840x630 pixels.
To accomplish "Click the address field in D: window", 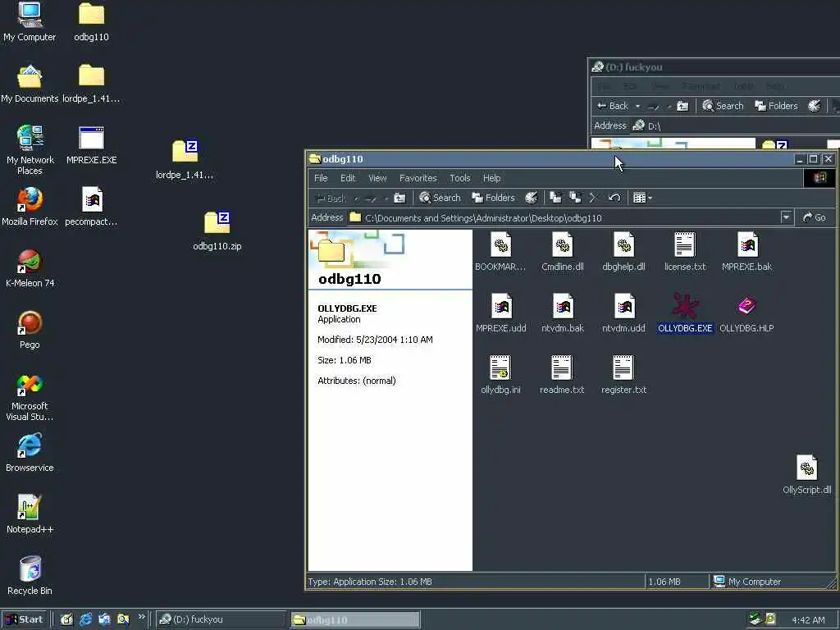I will pyautogui.click(x=734, y=126).
